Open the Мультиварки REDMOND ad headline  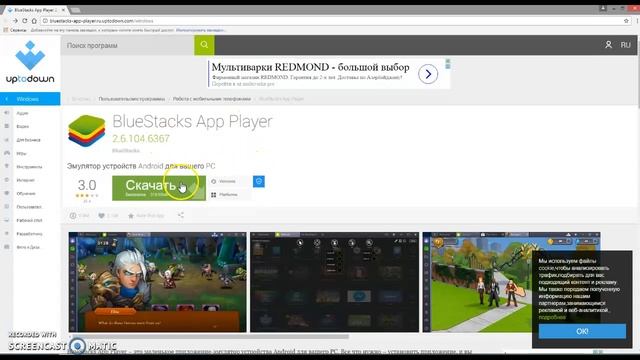(x=310, y=67)
